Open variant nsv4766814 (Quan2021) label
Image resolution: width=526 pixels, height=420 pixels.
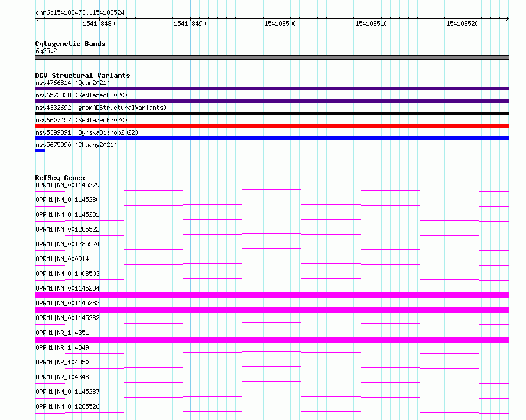click(73, 83)
